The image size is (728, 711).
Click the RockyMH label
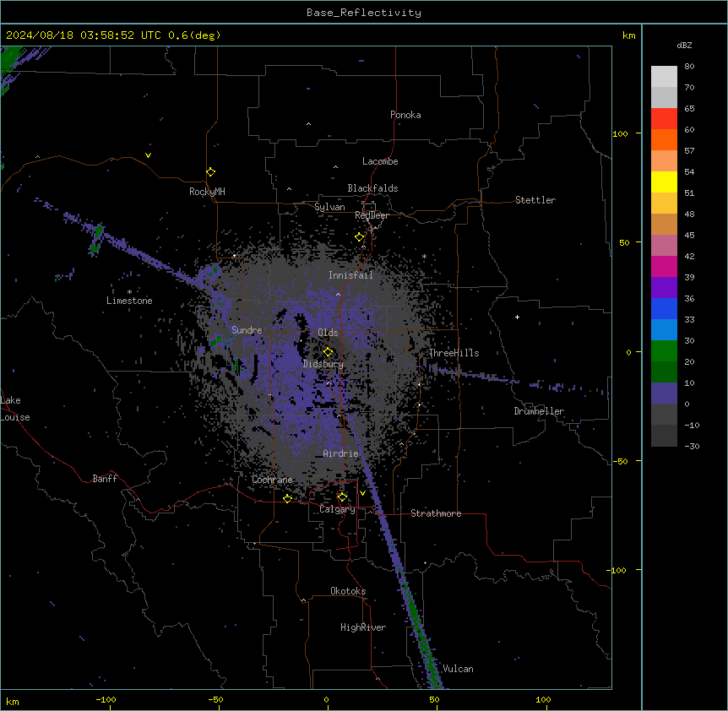coord(207,192)
